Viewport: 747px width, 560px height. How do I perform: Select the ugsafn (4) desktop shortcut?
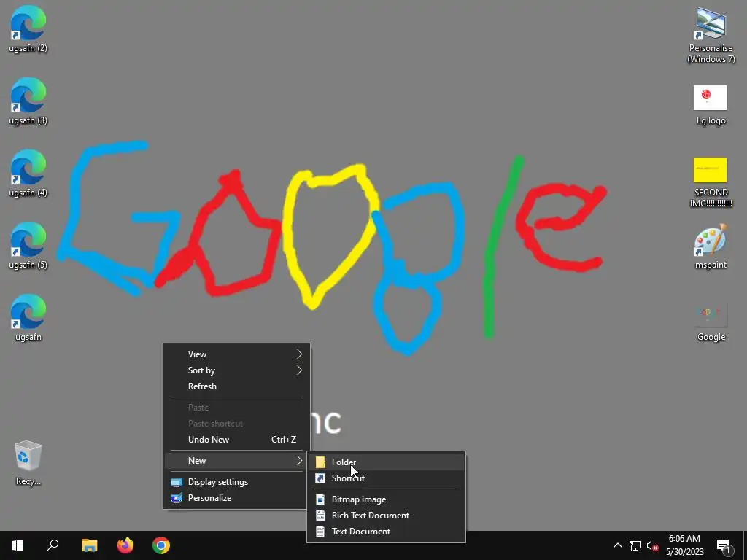pyautogui.click(x=28, y=174)
